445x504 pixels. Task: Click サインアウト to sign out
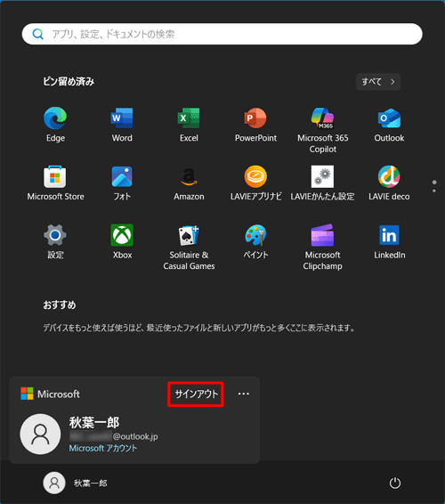point(196,394)
